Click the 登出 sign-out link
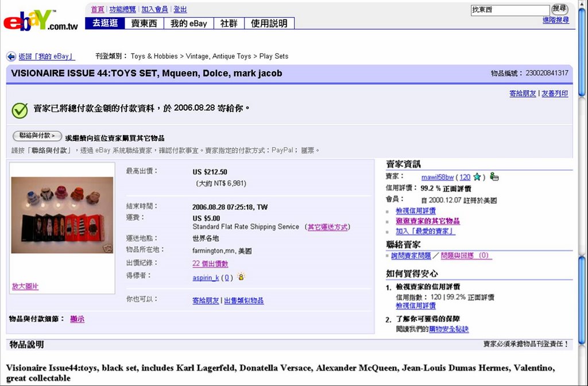This screenshot has height=386, width=588. click(180, 9)
